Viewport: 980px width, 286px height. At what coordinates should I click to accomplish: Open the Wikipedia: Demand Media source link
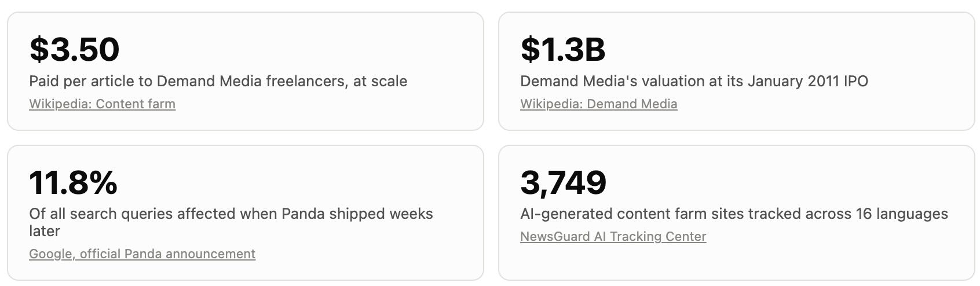coord(598,104)
